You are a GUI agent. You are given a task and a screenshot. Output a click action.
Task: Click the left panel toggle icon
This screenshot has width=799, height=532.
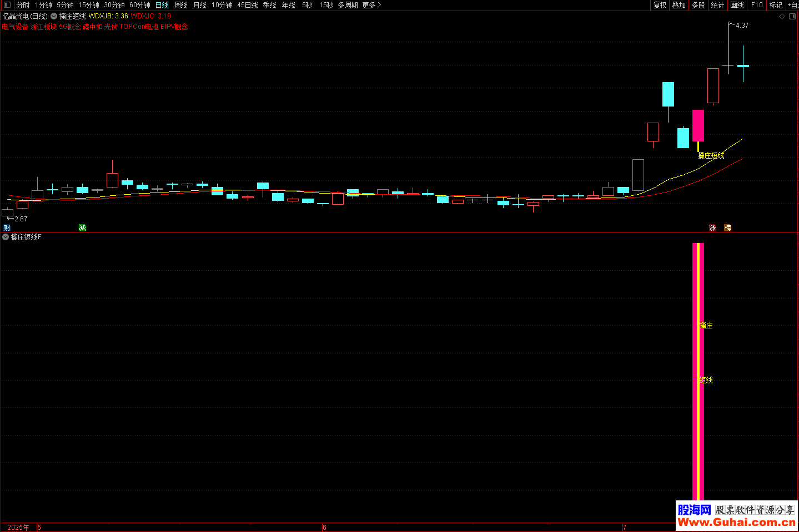point(7,5)
